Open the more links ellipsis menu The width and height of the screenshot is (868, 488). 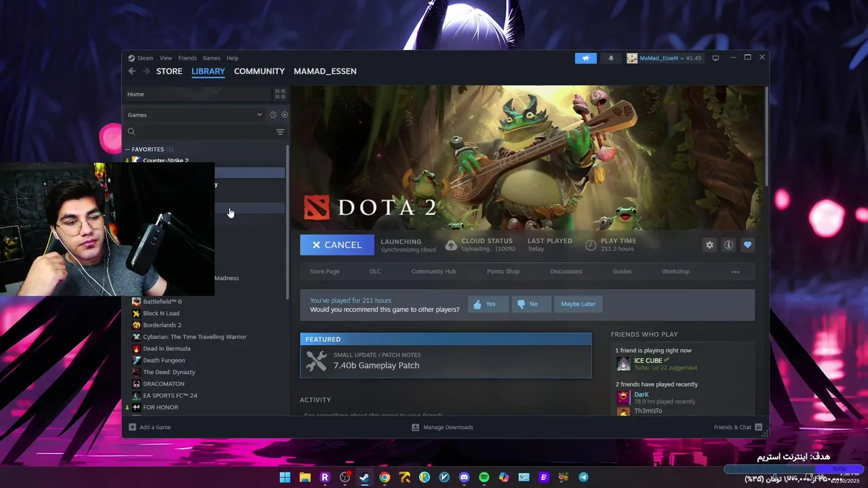coord(735,272)
